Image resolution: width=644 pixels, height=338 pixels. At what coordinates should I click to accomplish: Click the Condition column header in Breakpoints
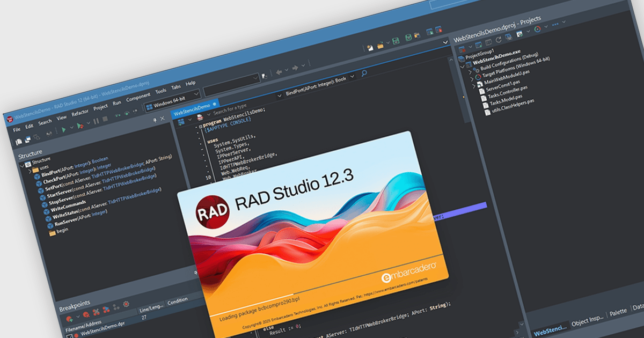pos(177,301)
